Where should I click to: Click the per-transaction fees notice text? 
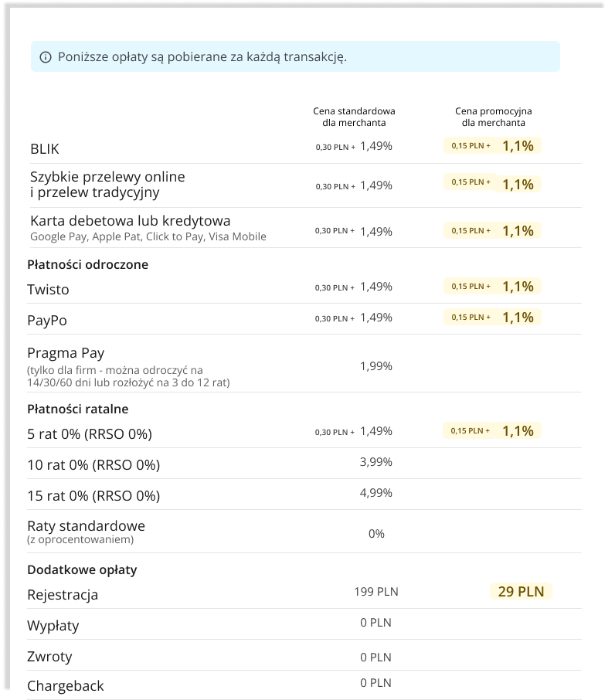pos(202,57)
